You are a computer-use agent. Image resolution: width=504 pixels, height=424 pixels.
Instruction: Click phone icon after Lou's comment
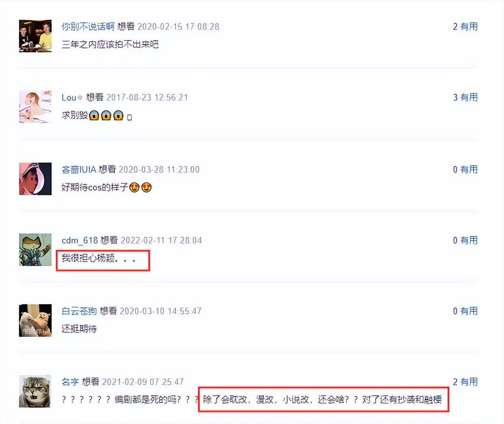(129, 117)
